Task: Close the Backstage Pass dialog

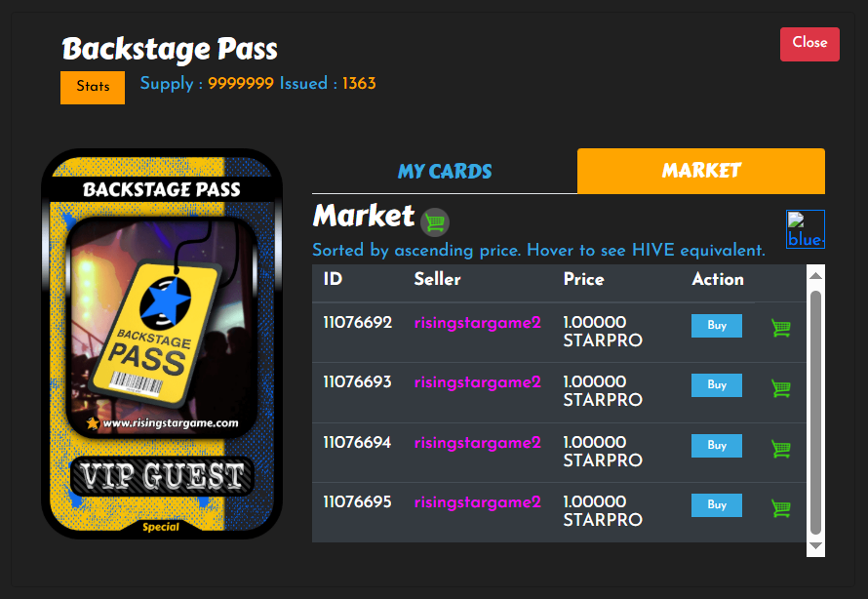Action: click(809, 44)
